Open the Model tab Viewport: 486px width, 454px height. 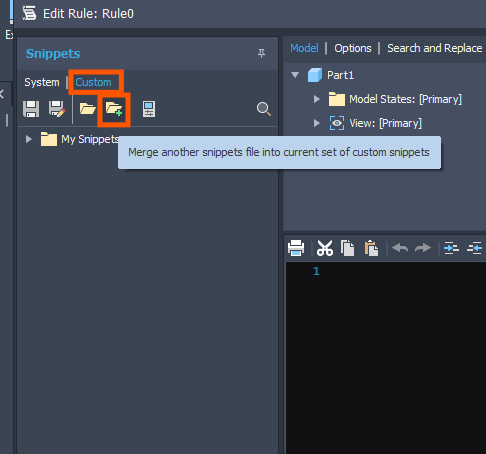pyautogui.click(x=304, y=48)
